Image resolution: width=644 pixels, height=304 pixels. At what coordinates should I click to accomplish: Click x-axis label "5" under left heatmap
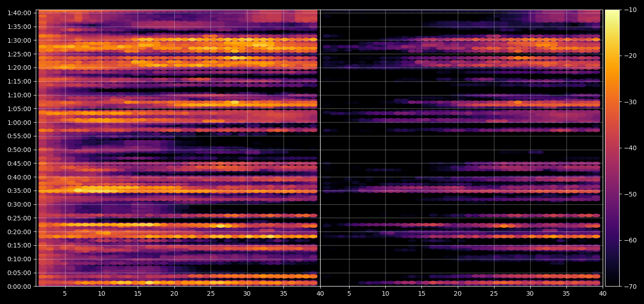tap(65, 293)
